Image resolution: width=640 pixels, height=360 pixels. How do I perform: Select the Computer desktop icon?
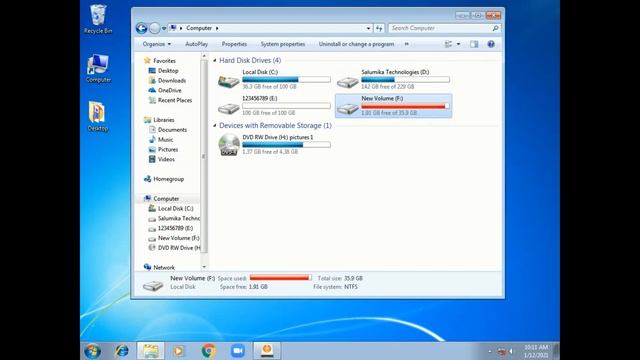(x=98, y=68)
